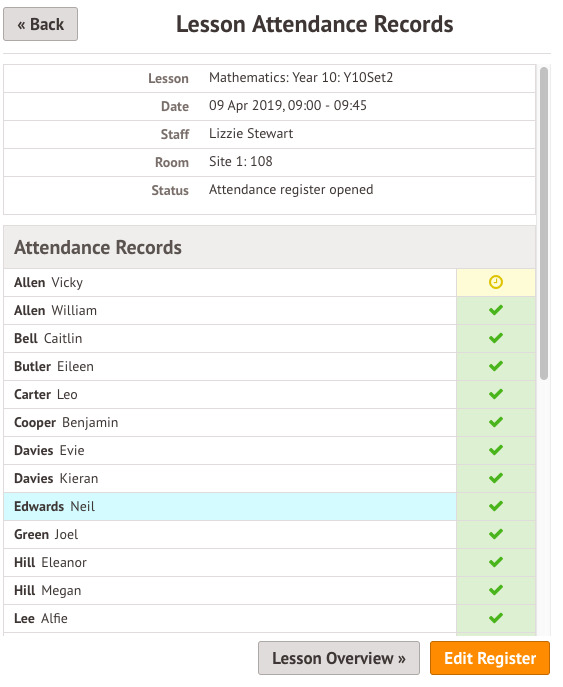This screenshot has width=563, height=687.
Task: Open the Lesson Overview page
Action: coord(339,658)
